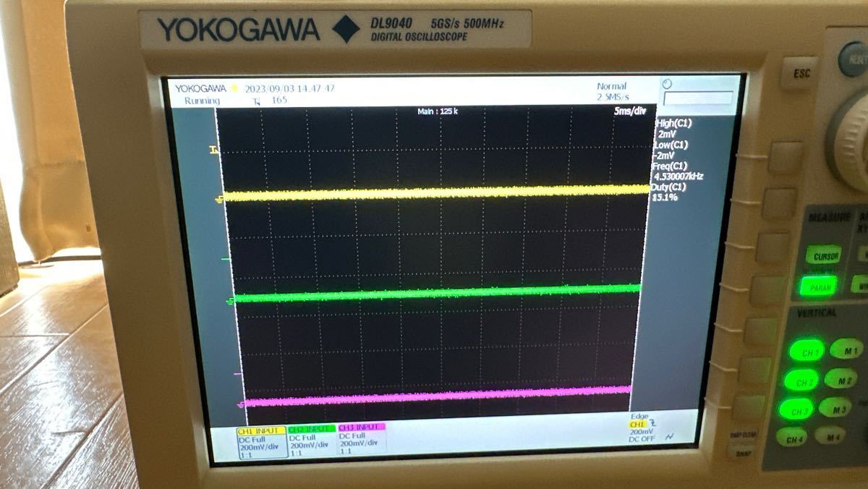Select the CH1 INPUT yellow tab
The height and width of the screenshot is (489, 868).
(262, 431)
